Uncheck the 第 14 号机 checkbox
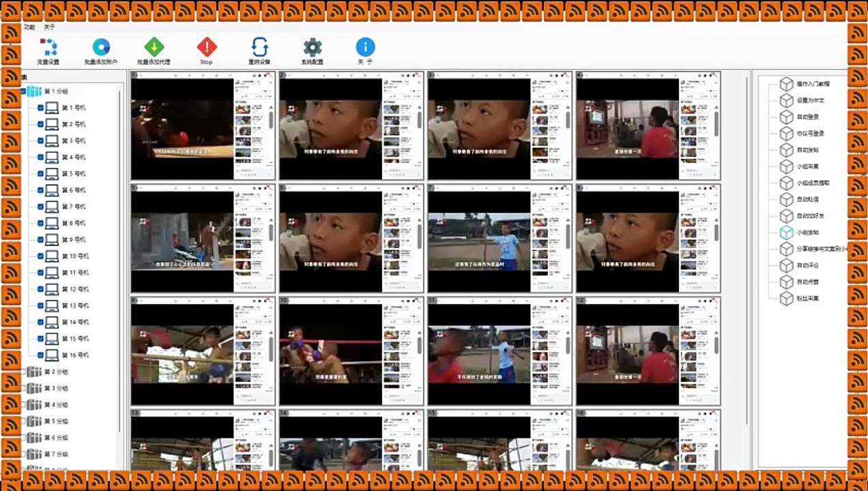868x491 pixels. pyautogui.click(x=40, y=322)
